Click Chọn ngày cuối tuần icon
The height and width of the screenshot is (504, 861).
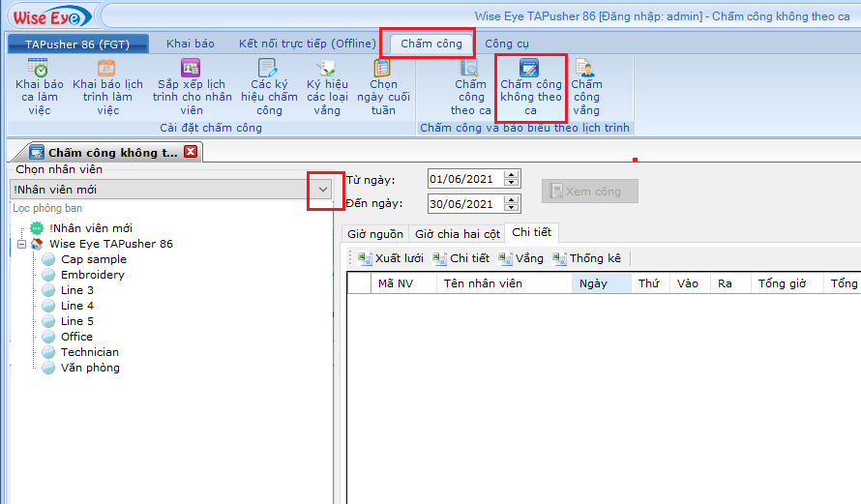pyautogui.click(x=383, y=69)
